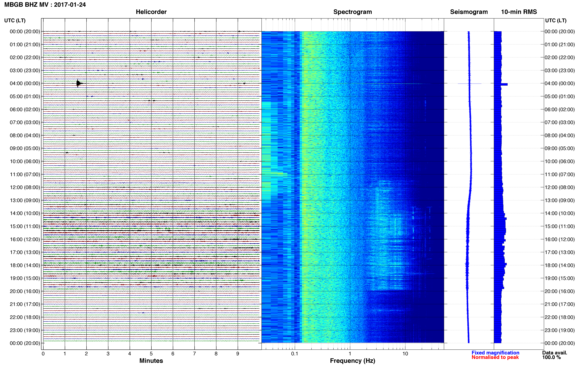This screenshot has height=368, width=588.
Task: Select the Seismogram panel heading
Action: coord(469,12)
